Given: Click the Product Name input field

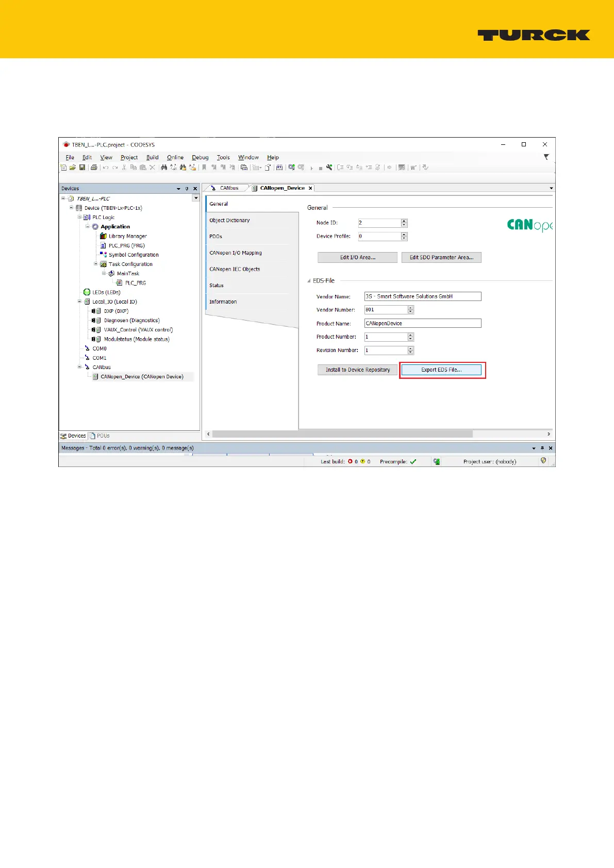Looking at the screenshot, I should point(423,323).
